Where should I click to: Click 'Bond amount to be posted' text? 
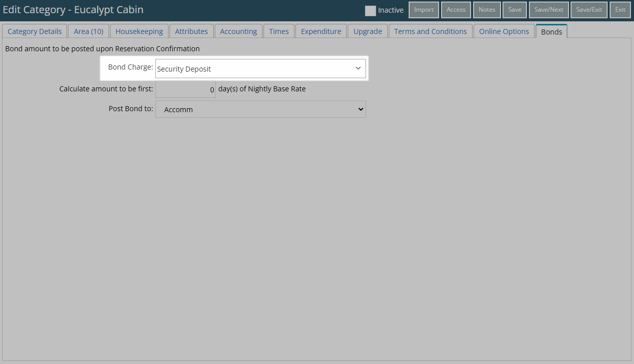(102, 49)
